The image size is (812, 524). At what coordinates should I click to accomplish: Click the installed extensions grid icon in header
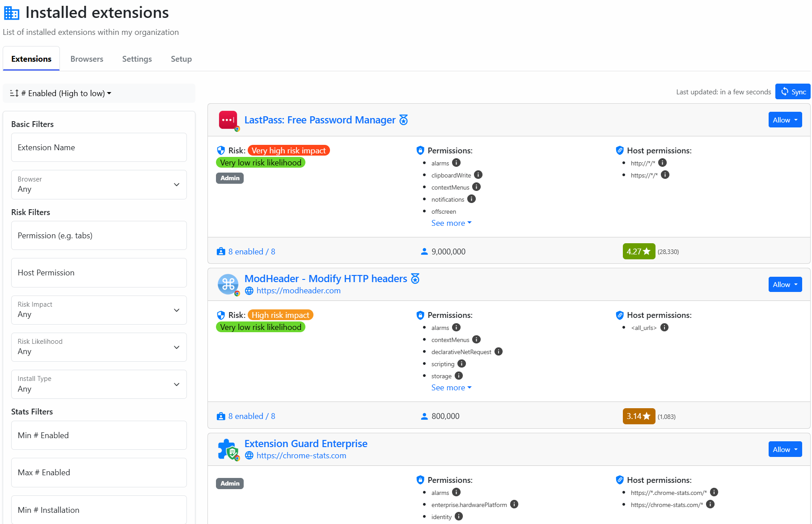pyautogui.click(x=12, y=13)
